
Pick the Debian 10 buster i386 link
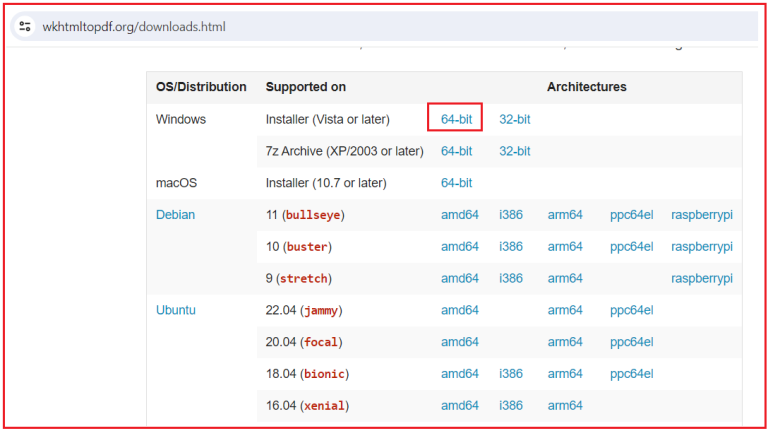[510, 246]
